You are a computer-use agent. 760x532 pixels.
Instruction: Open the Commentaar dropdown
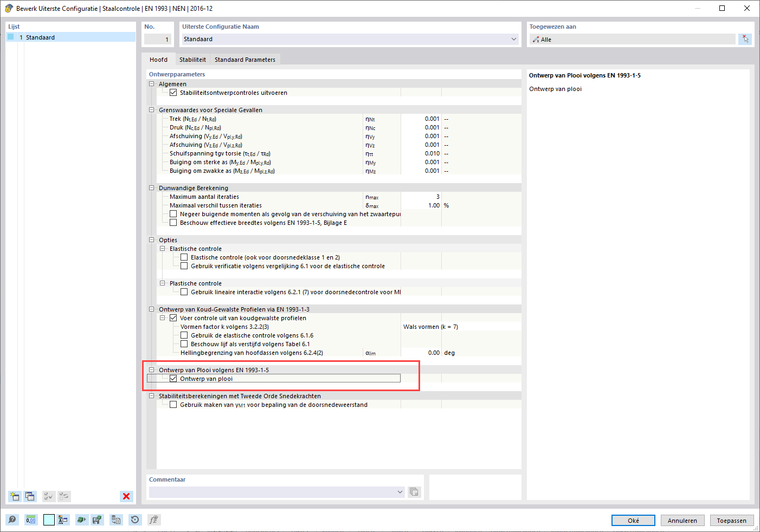tap(400, 492)
